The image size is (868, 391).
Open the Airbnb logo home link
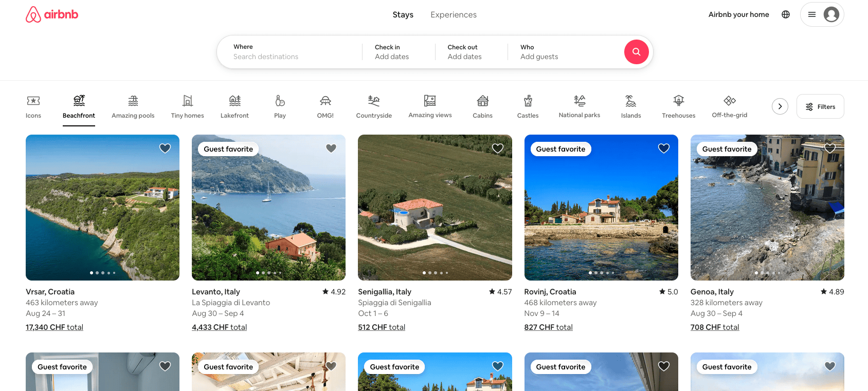click(52, 14)
